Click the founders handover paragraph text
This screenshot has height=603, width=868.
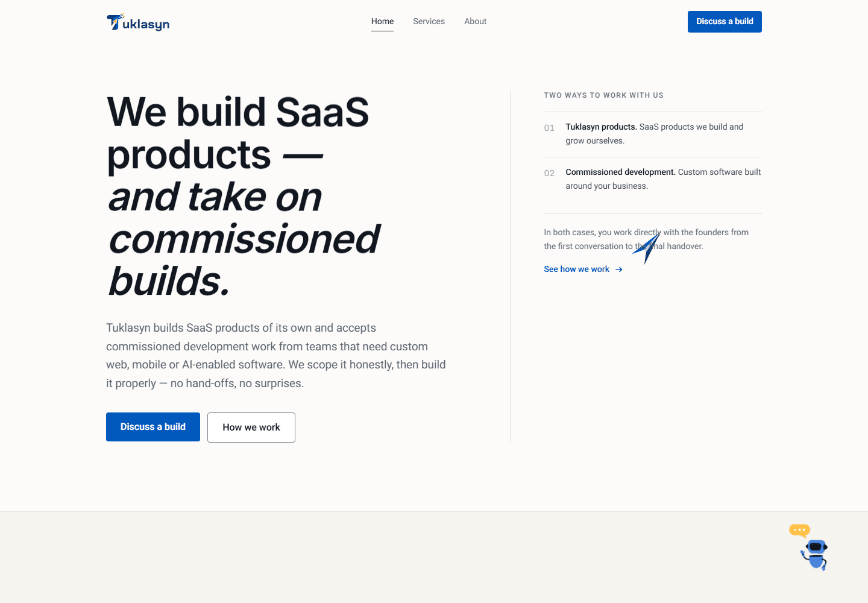point(646,239)
